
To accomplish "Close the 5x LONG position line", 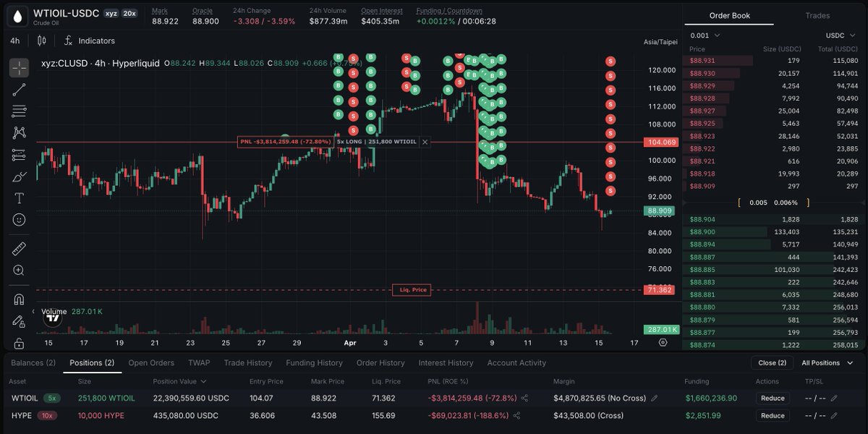I will click(425, 142).
